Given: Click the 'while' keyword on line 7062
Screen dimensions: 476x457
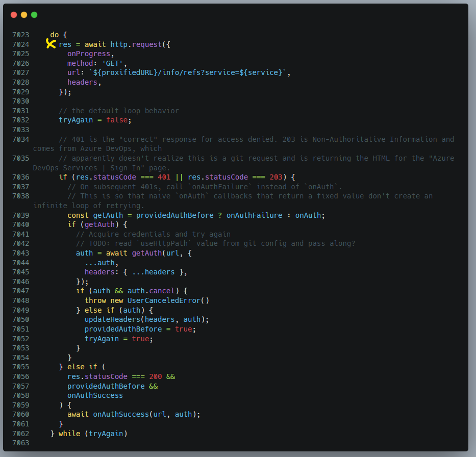Looking at the screenshot, I should pos(69,434).
